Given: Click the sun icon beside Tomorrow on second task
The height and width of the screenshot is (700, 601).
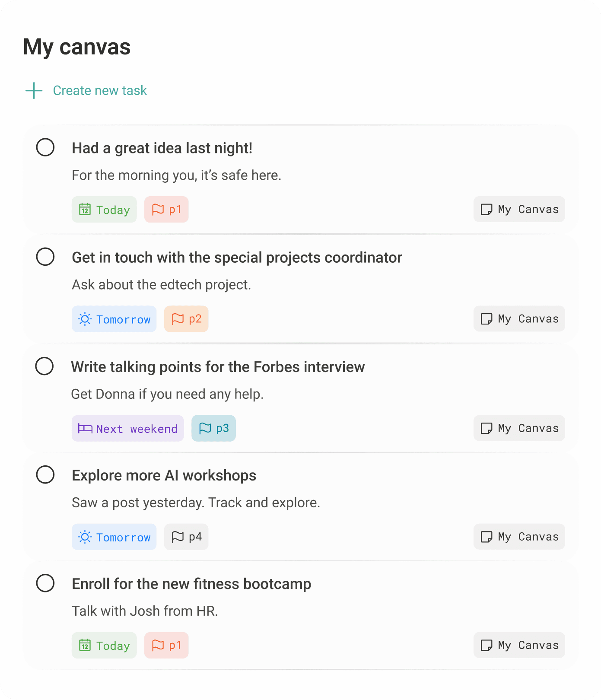Looking at the screenshot, I should (85, 318).
